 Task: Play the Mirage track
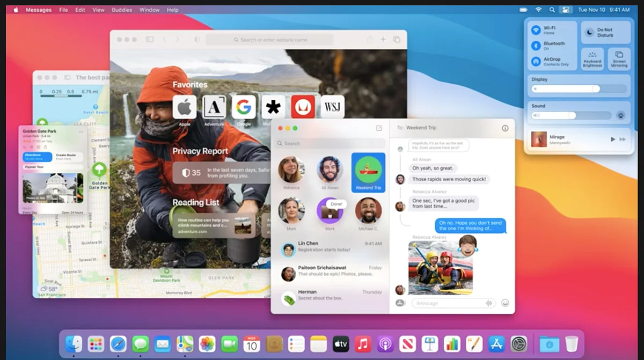tap(613, 139)
